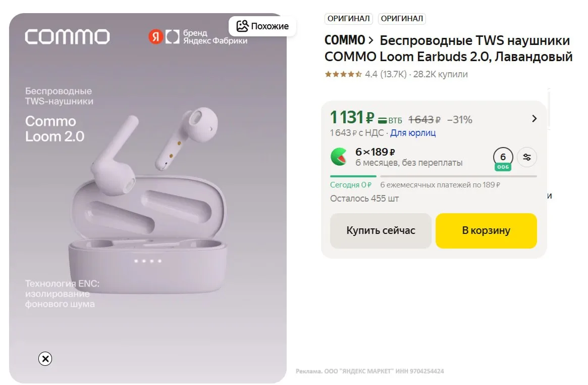Close the ad with the X icon
This screenshot has width=588, height=385.
pos(45,359)
